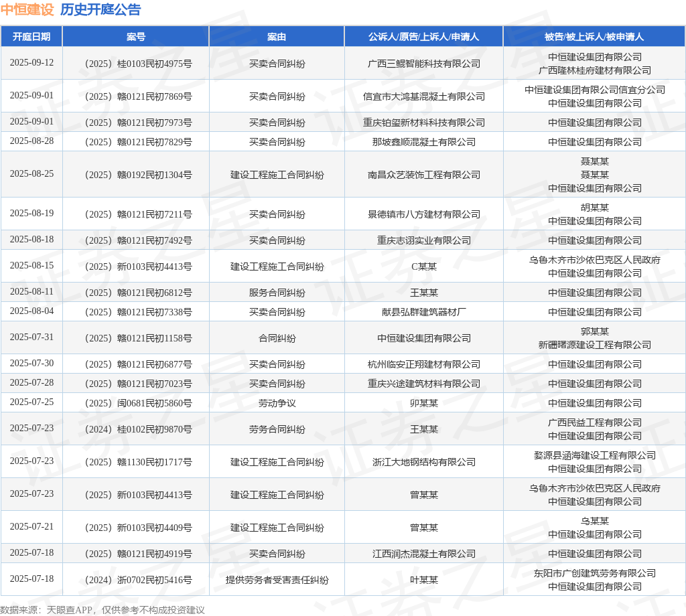Click plaintiff 重庆铂玺新材料科技有限公司
The image size is (686, 616).
(x=424, y=123)
